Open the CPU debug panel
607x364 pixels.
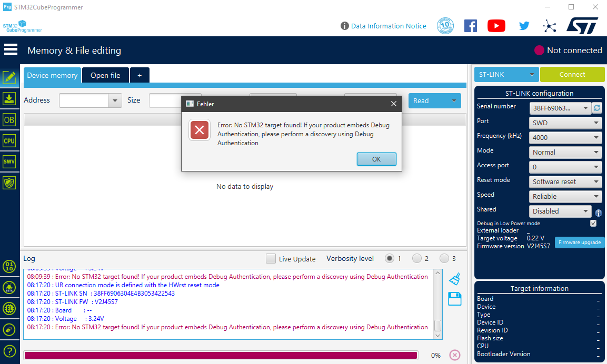(9, 140)
